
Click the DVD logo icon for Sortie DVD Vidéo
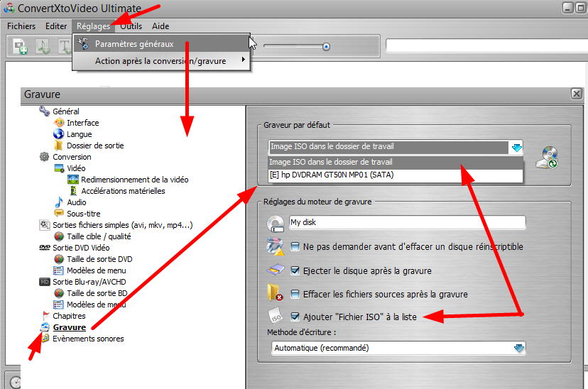tap(45, 248)
